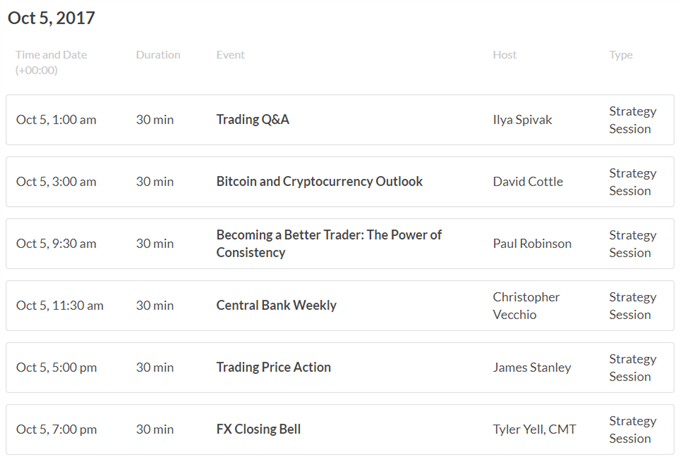Open the Central Bank Weekly event
This screenshot has width=680, height=461.
(x=276, y=305)
